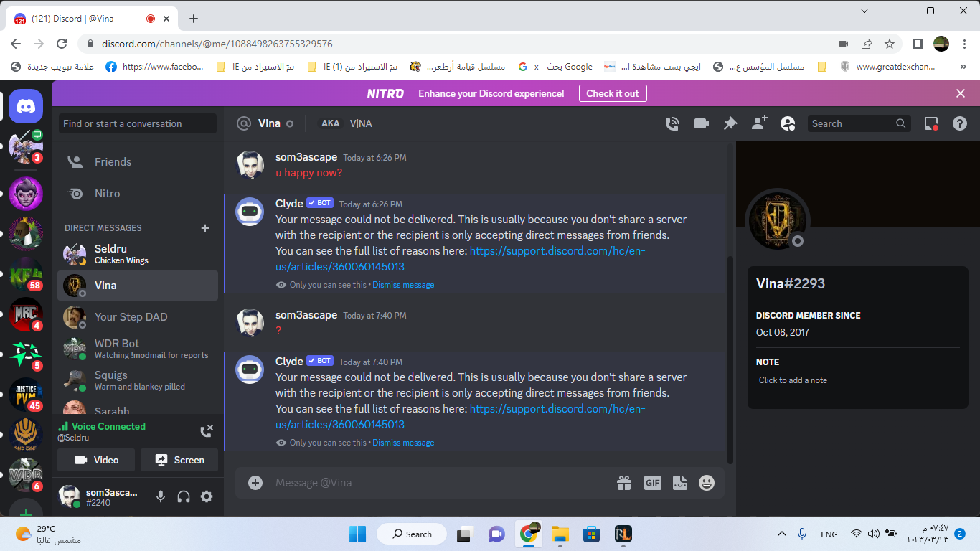Open File Explorer from the taskbar
Image resolution: width=980 pixels, height=551 pixels.
coord(560,534)
